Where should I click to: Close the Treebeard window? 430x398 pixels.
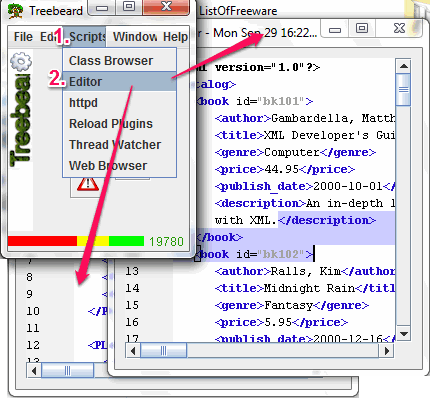pos(166,7)
